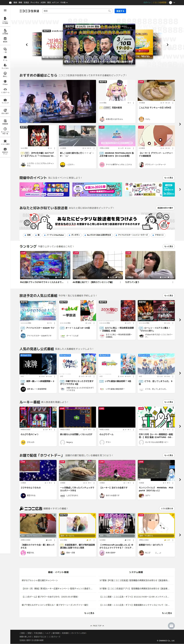Open 動画 in the top navigation
The width and height of the screenshot is (184, 644).
point(15,2)
